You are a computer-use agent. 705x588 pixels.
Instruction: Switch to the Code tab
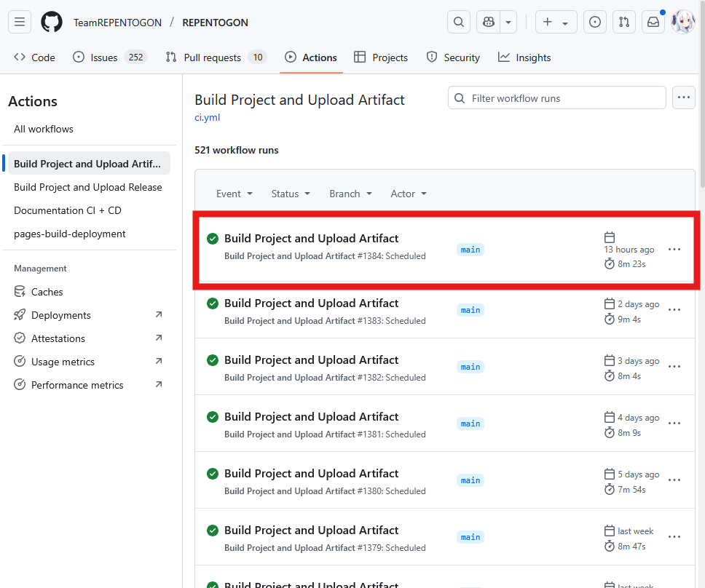pyautogui.click(x=35, y=57)
